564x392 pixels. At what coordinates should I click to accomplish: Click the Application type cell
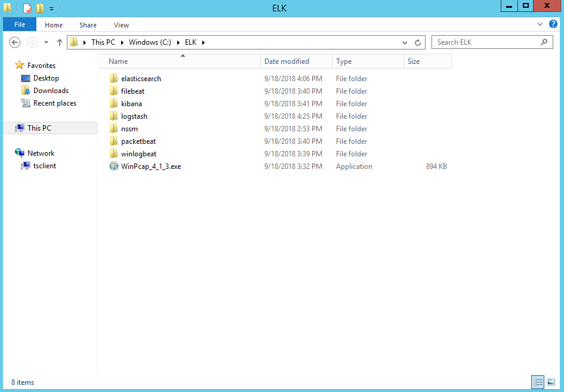tap(354, 166)
